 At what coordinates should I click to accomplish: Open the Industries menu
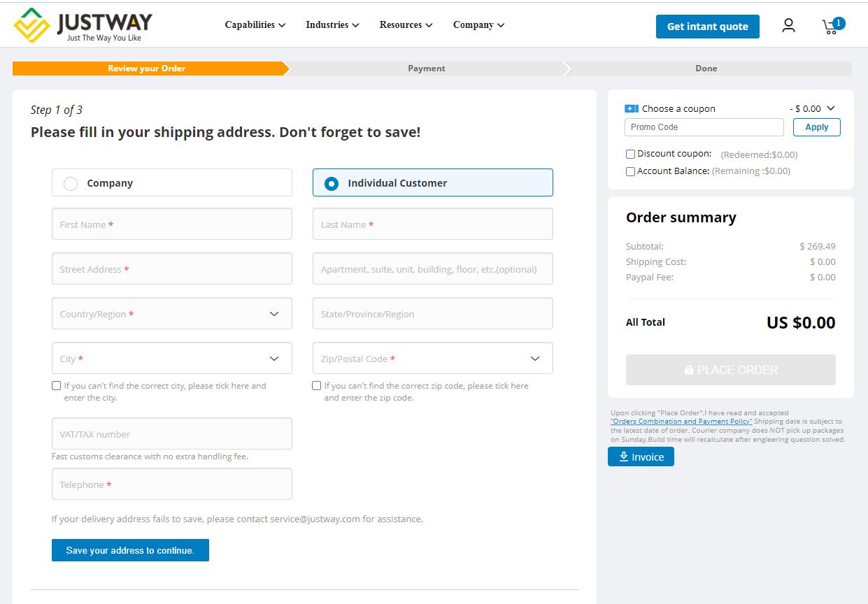(x=332, y=25)
